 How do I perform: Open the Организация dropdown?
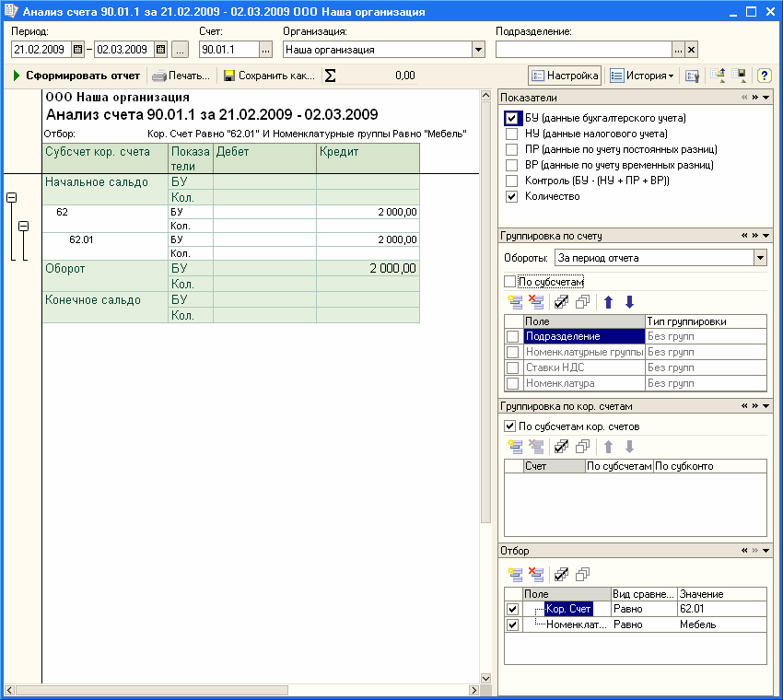pyautogui.click(x=478, y=50)
